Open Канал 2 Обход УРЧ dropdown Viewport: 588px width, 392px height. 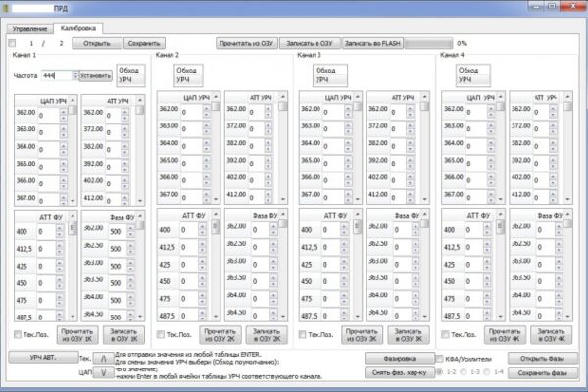(188, 75)
